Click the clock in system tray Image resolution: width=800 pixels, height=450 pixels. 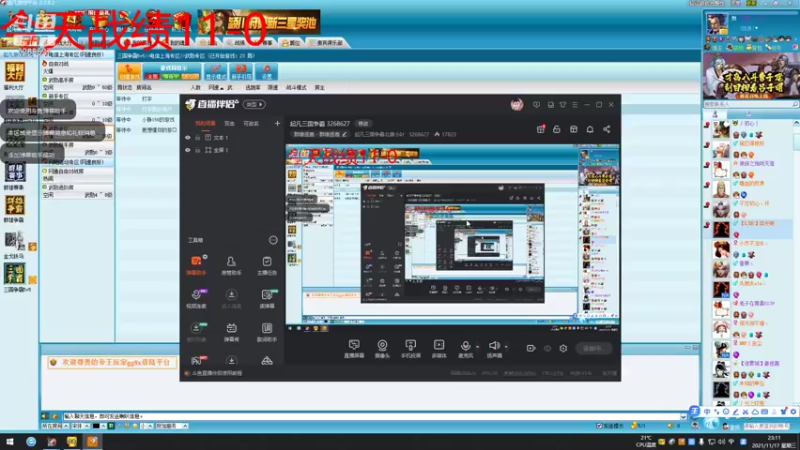(x=773, y=441)
